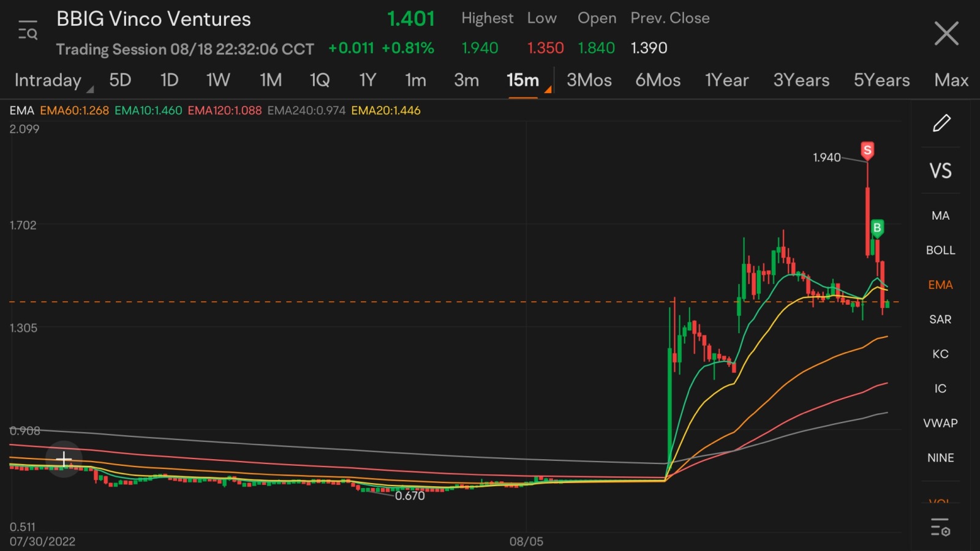The width and height of the screenshot is (980, 551).
Task: Open the VS compare feature
Action: pos(941,171)
